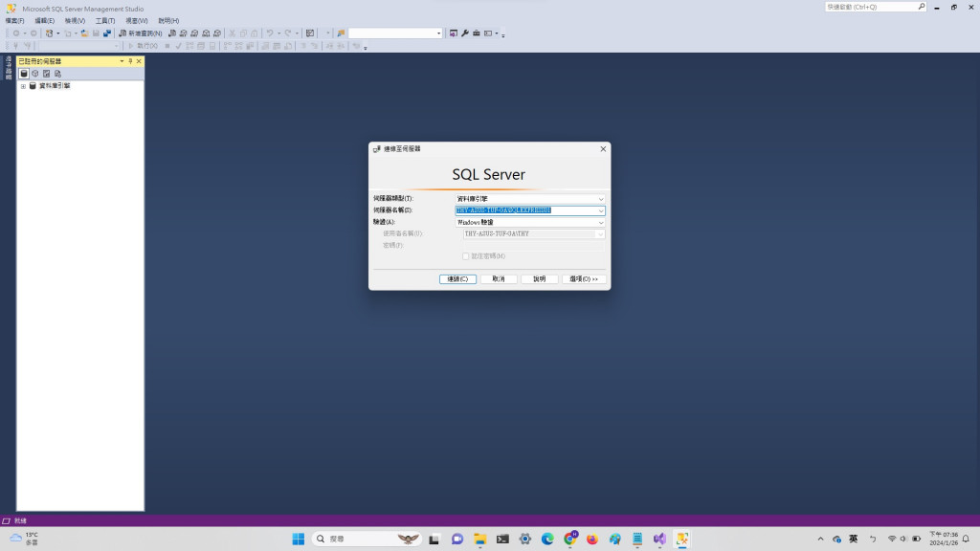The height and width of the screenshot is (551, 980).
Task: Click the Open File toolbar icon
Action: [x=84, y=33]
